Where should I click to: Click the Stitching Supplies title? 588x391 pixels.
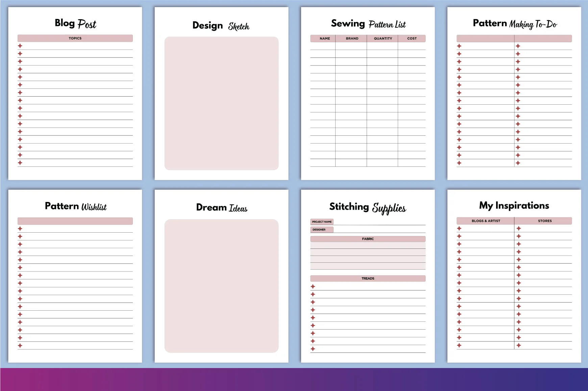point(368,208)
